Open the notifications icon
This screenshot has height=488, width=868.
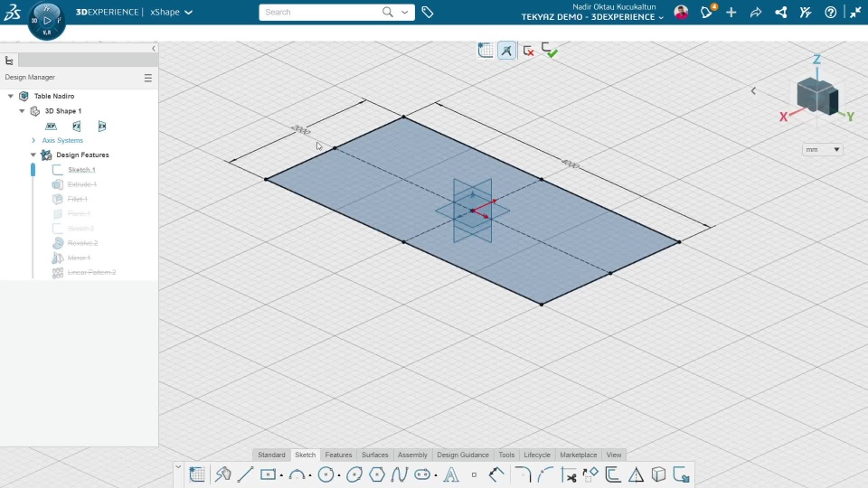707,12
